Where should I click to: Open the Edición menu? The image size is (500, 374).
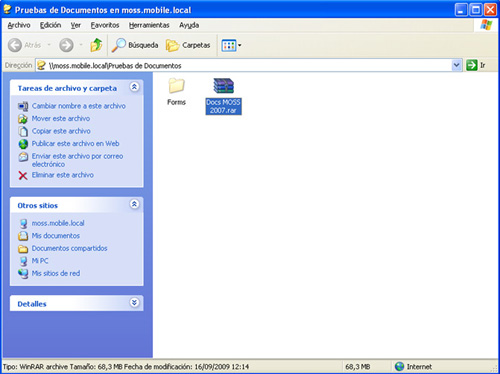50,25
